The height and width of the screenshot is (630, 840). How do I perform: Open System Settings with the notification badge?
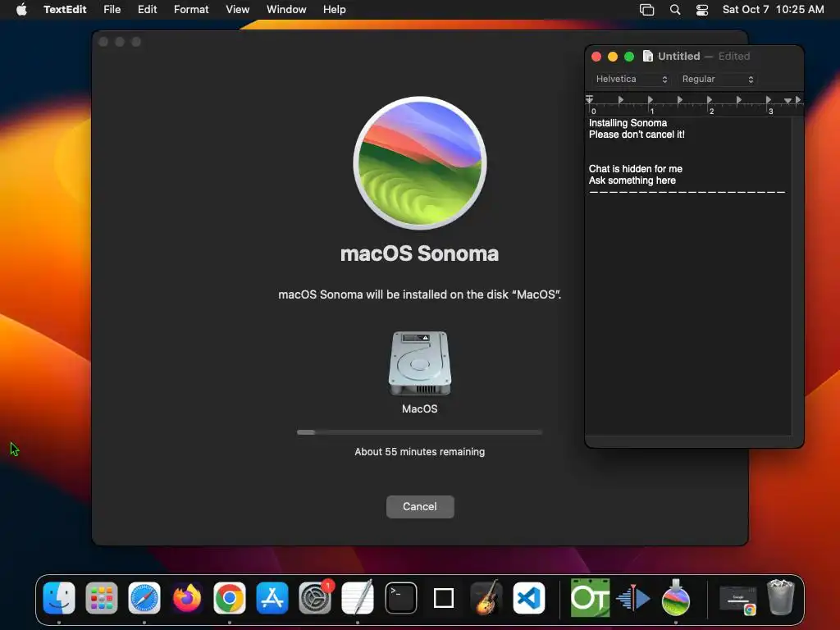(x=315, y=598)
